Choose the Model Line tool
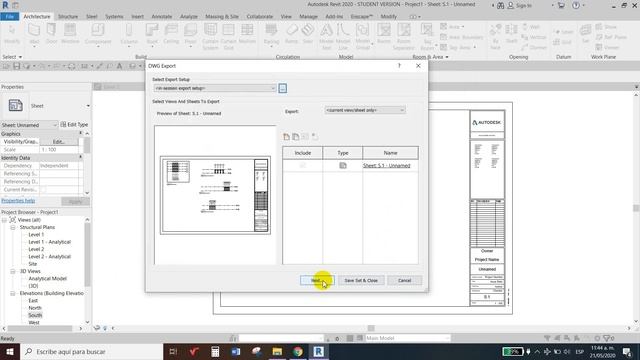640x360 pixels. [x=343, y=36]
